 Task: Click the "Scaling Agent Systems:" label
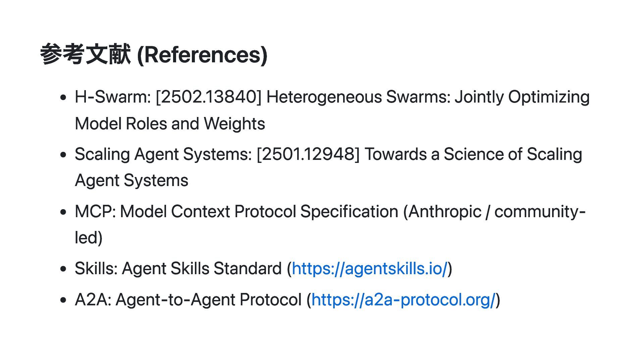pyautogui.click(x=163, y=155)
